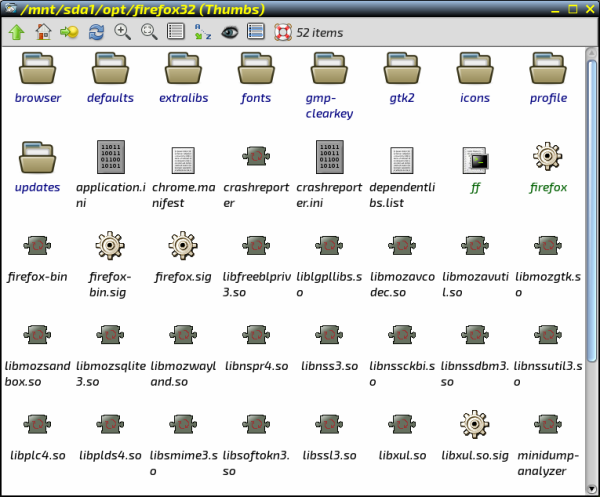Click the scrollbar down arrow

click(x=592, y=489)
